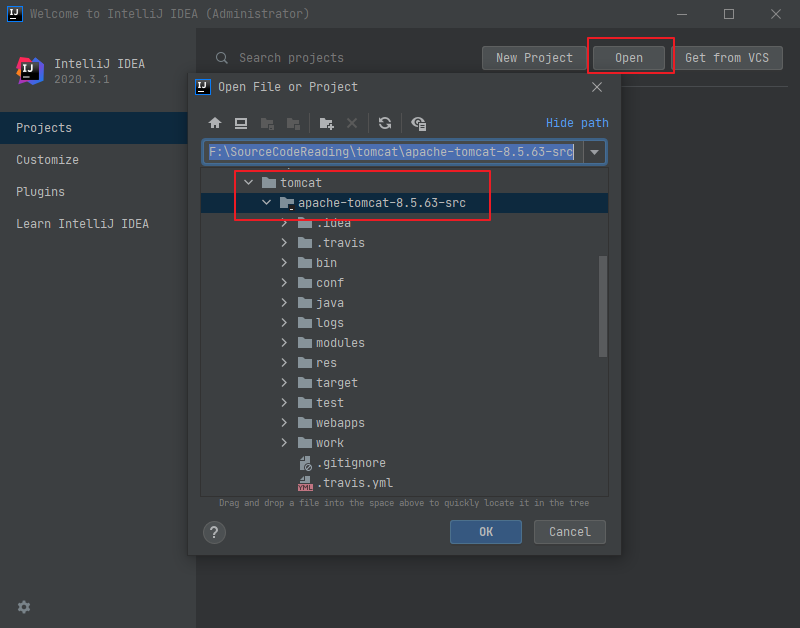This screenshot has height=628, width=800.
Task: Jump to the desktop directory icon
Action: tap(241, 123)
